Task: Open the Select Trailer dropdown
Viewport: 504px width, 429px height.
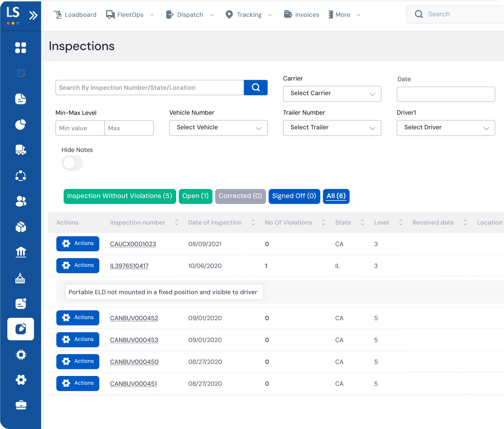Action: point(332,128)
